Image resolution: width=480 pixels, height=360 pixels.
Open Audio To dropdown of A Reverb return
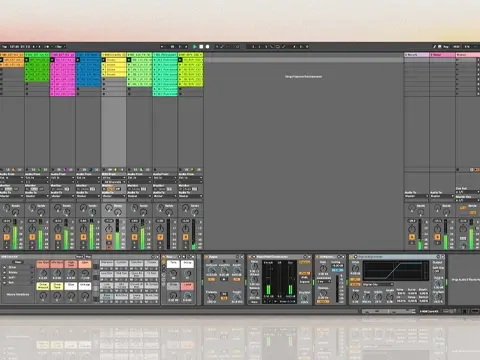[416, 196]
